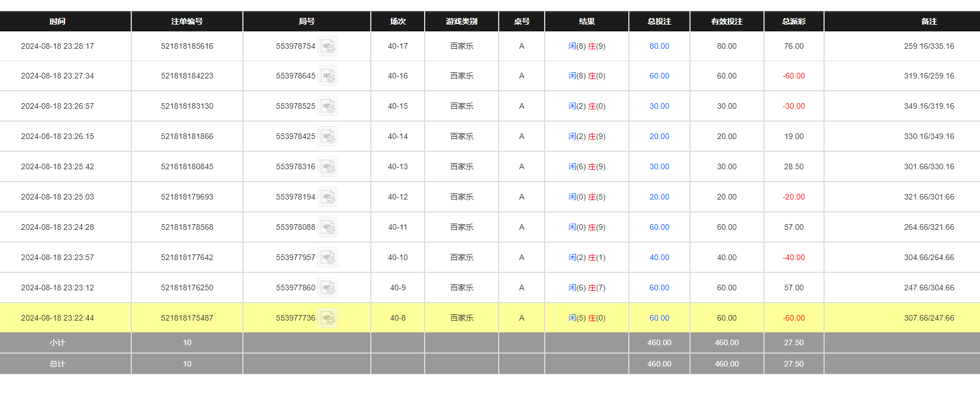This screenshot has height=394, width=980.
Task: Click the 注单编号 column header
Action: pos(187,21)
